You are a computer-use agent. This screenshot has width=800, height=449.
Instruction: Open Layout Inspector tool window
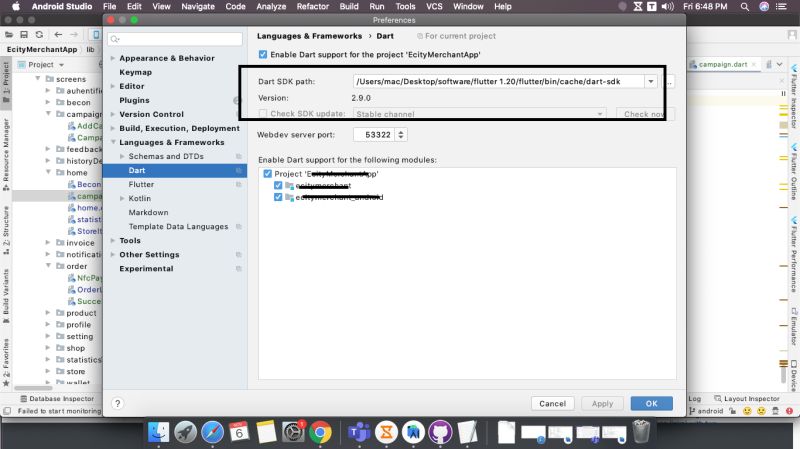pos(746,398)
